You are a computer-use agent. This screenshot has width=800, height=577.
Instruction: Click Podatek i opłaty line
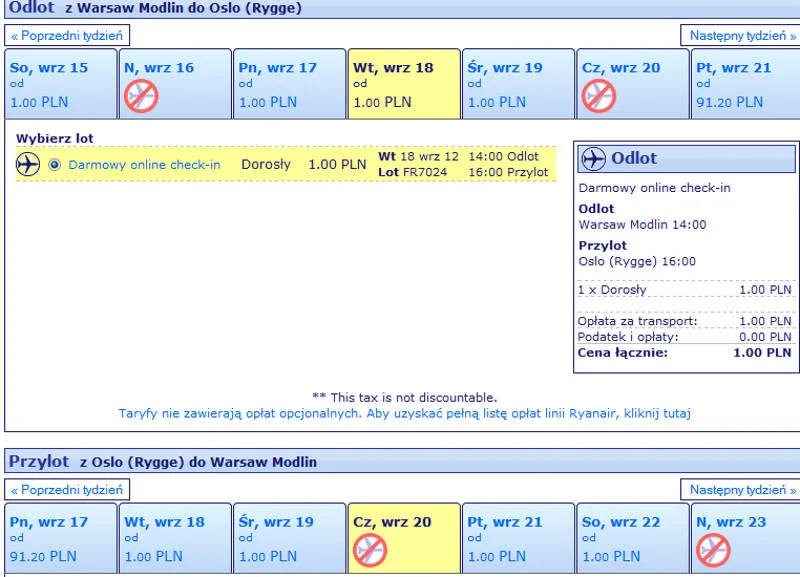pos(684,337)
